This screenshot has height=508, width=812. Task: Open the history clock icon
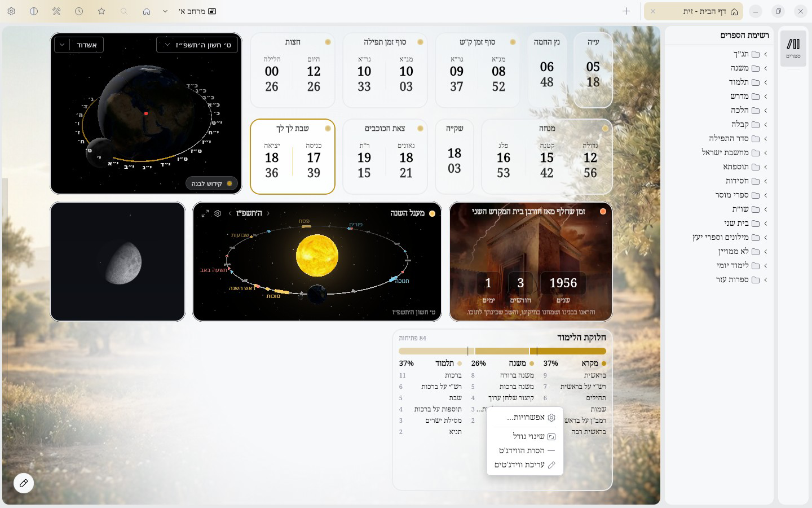[x=79, y=11]
